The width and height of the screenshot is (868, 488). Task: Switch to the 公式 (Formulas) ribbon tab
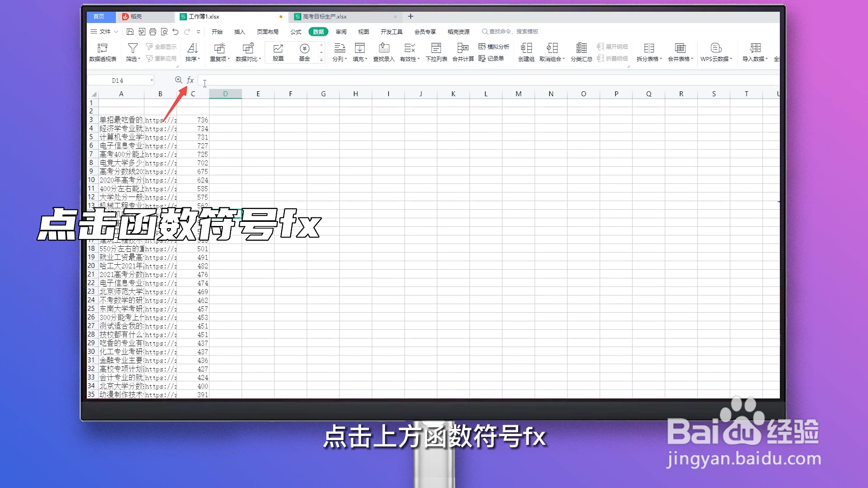(x=296, y=32)
